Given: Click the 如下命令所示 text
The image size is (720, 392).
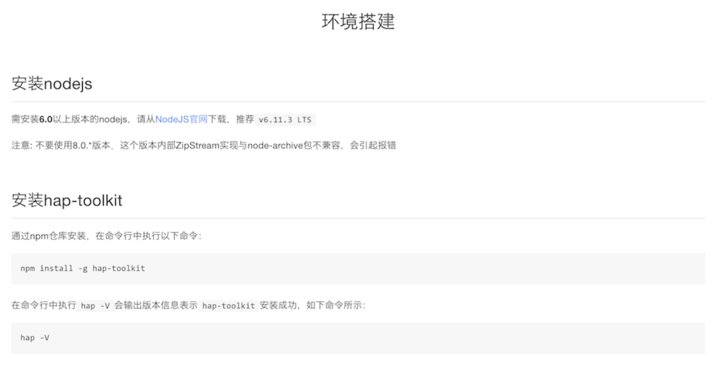Looking at the screenshot, I should tap(334, 305).
